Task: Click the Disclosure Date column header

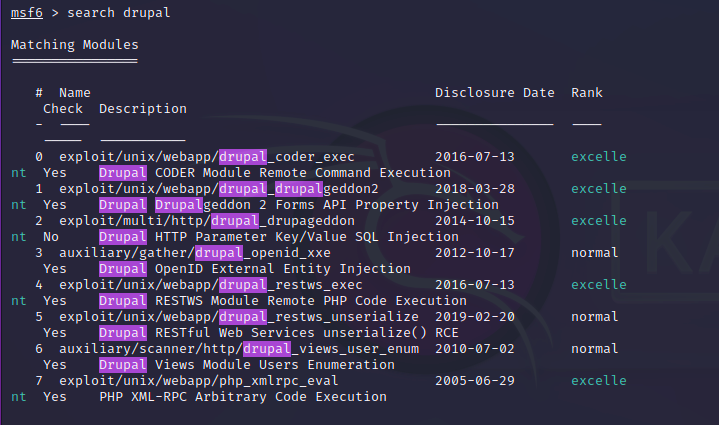Action: point(494,93)
